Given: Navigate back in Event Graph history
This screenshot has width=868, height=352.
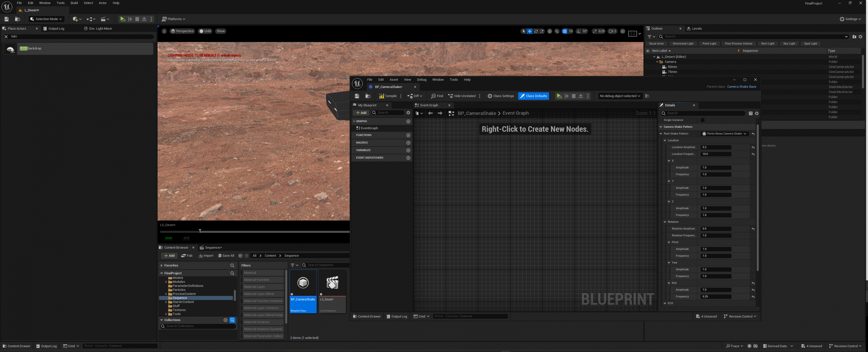Looking at the screenshot, I should [430, 113].
